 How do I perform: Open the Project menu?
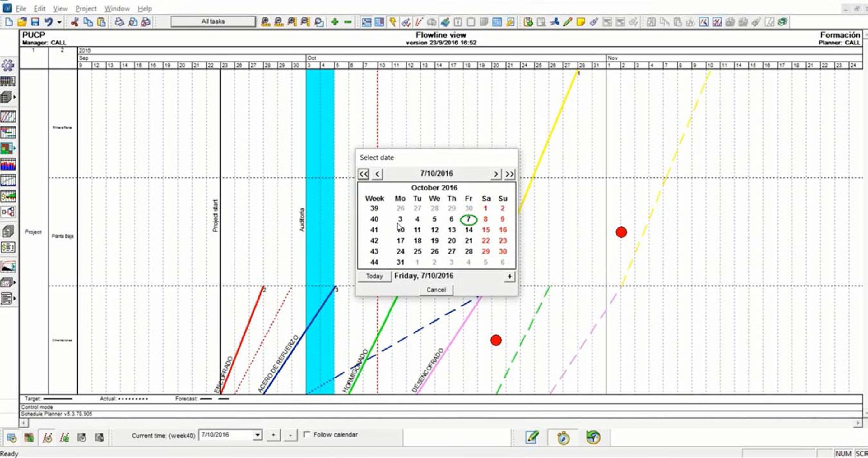pyautogui.click(x=86, y=8)
